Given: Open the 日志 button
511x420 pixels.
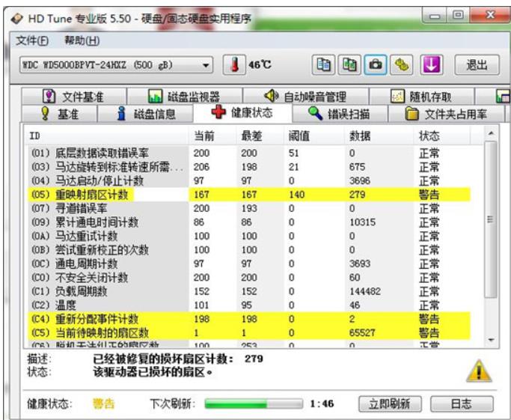Looking at the screenshot, I should click(x=462, y=404).
